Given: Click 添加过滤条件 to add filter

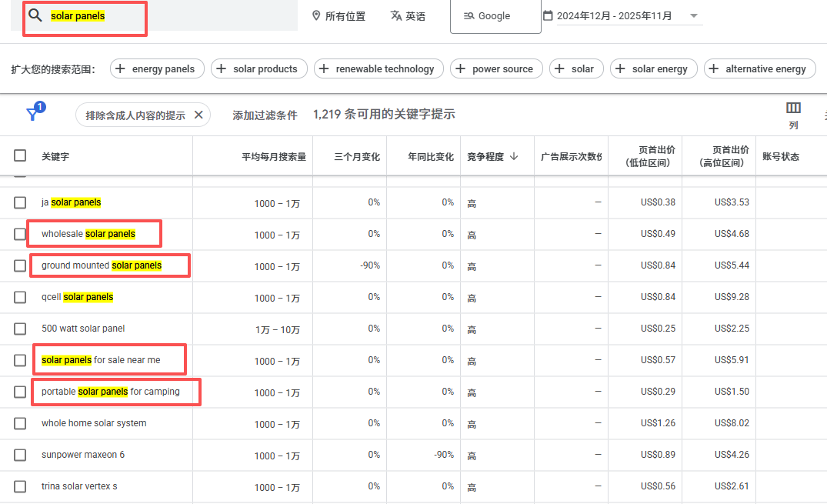Looking at the screenshot, I should (x=265, y=115).
